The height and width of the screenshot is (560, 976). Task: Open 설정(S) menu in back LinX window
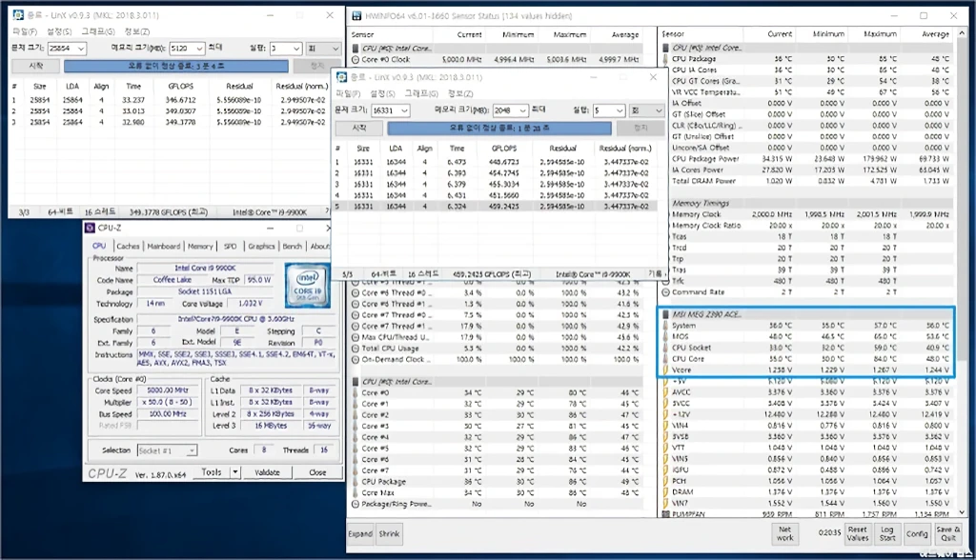59,31
